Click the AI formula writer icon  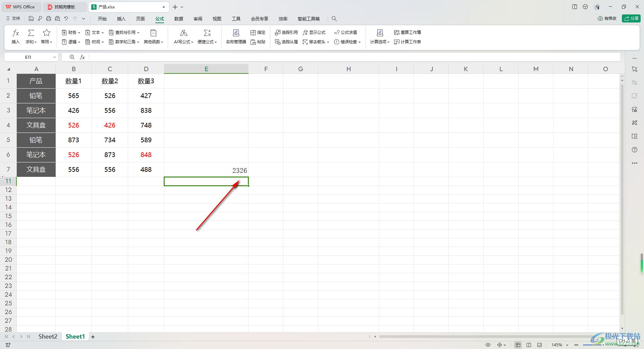[x=183, y=33]
